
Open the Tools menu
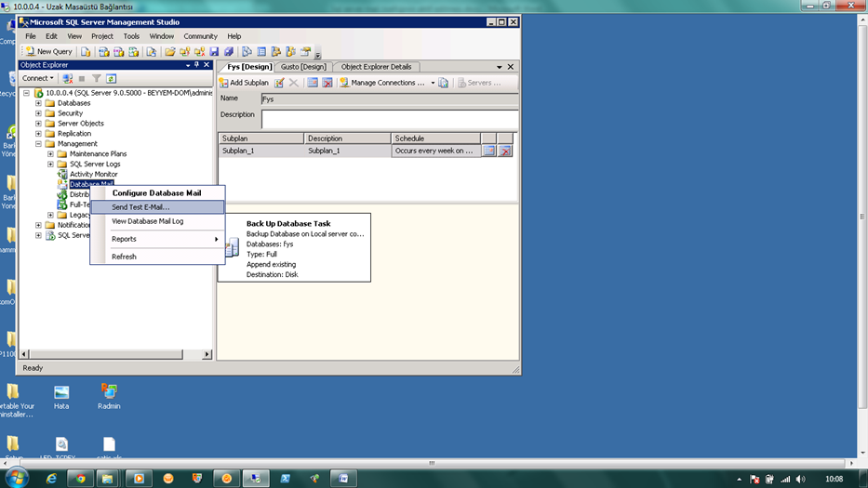click(131, 36)
